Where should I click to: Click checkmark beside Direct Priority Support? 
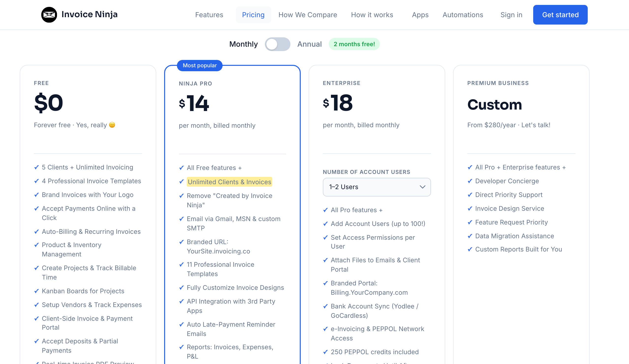tap(470, 195)
